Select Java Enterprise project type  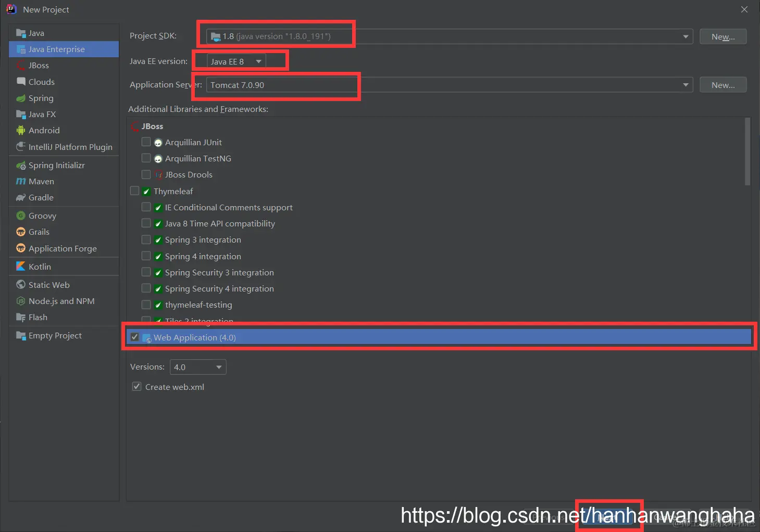click(64, 49)
